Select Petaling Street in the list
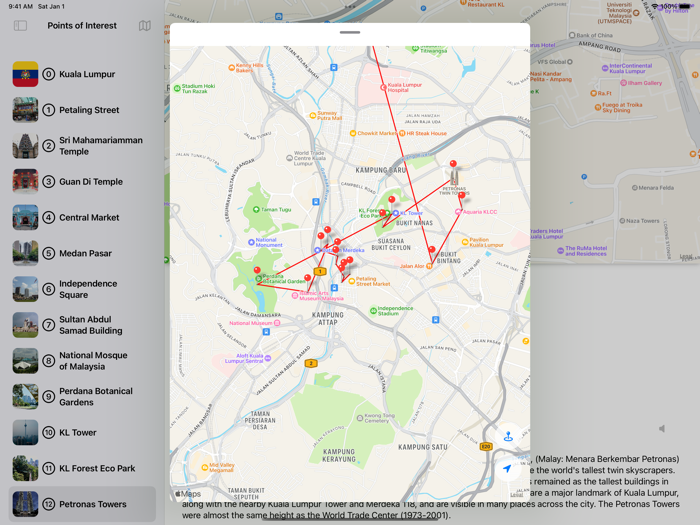This screenshot has height=525, width=700. (82, 110)
